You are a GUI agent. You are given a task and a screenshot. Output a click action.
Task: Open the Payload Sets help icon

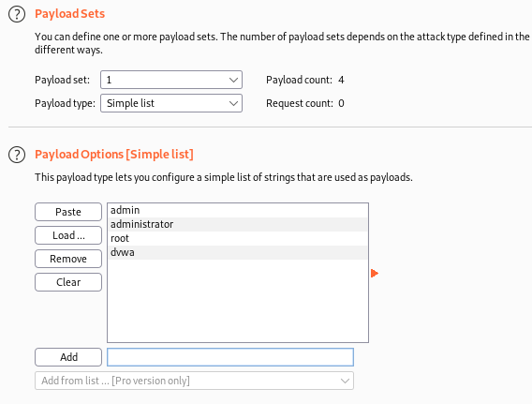(17, 14)
